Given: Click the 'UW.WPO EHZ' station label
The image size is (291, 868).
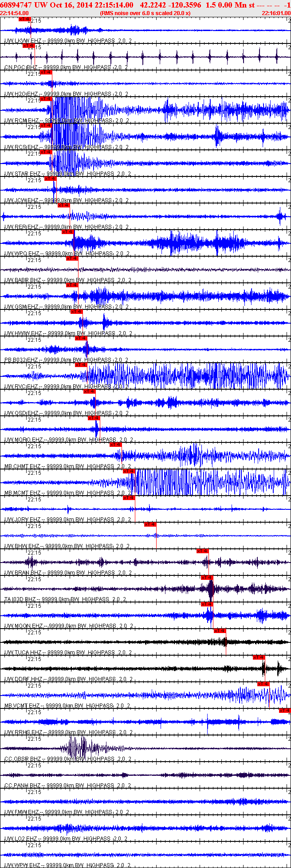Looking at the screenshot, I should [x=22, y=254].
